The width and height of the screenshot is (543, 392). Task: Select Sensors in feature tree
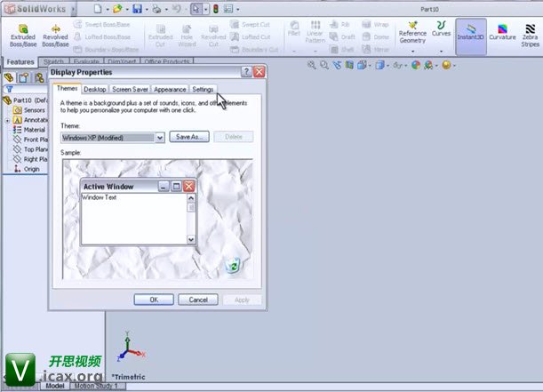[x=29, y=110]
